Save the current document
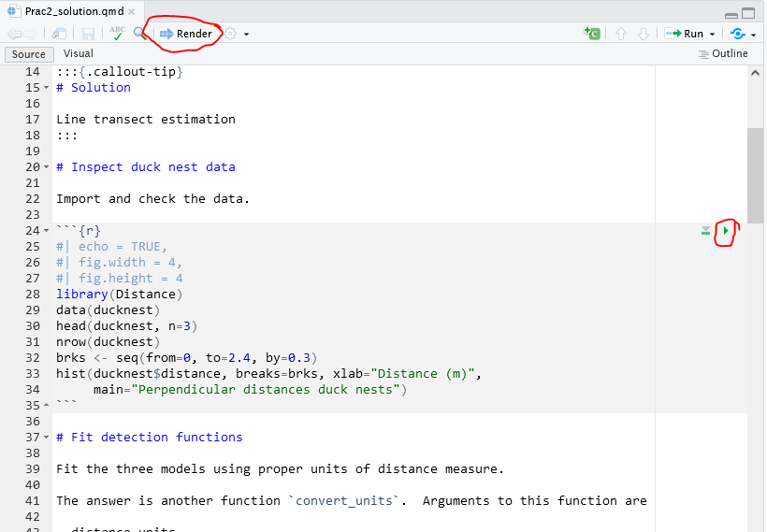Image resolution: width=767 pixels, height=532 pixels. point(88,34)
